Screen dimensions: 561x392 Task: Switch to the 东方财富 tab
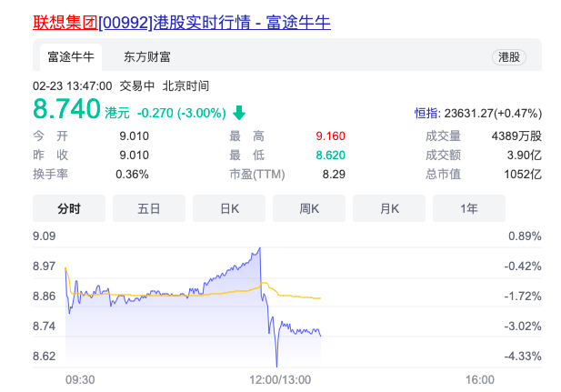(x=147, y=57)
